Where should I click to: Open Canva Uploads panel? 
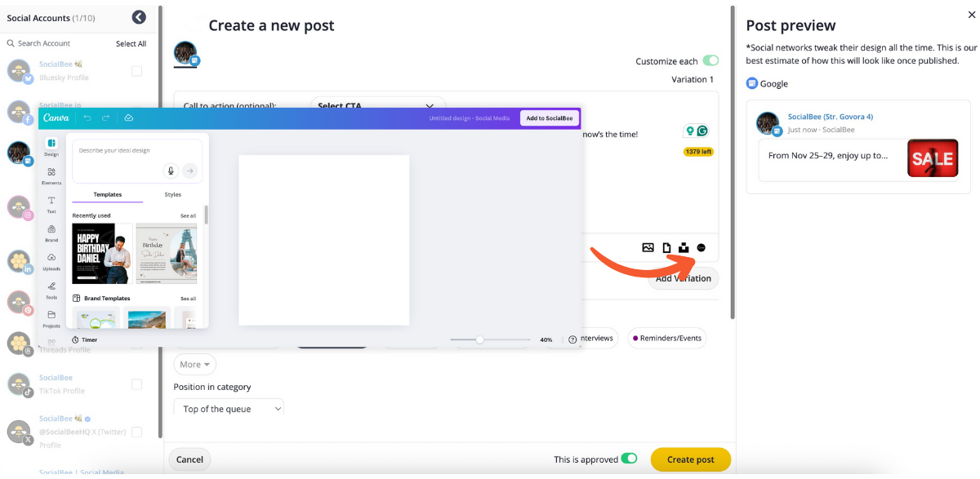coord(51,260)
